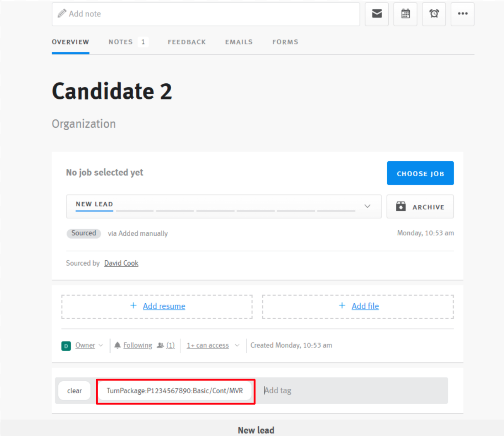Screen dimensions: 504x436
Task: Open the Forms tab
Action: 285,42
